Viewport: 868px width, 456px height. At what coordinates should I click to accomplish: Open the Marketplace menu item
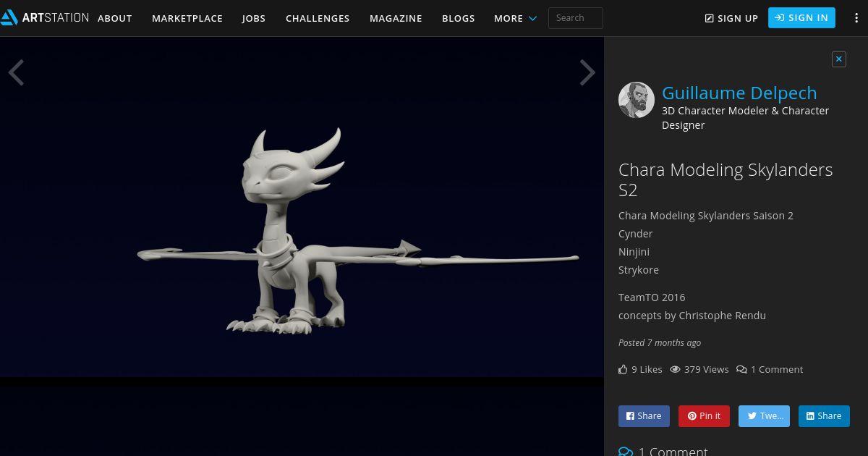pos(187,18)
